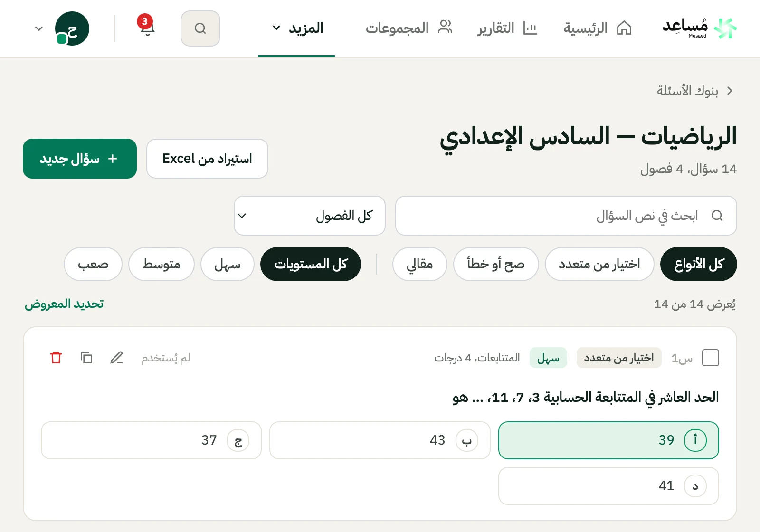Click the breadcrumb back chevron
This screenshot has width=760, height=532.
pos(730,91)
